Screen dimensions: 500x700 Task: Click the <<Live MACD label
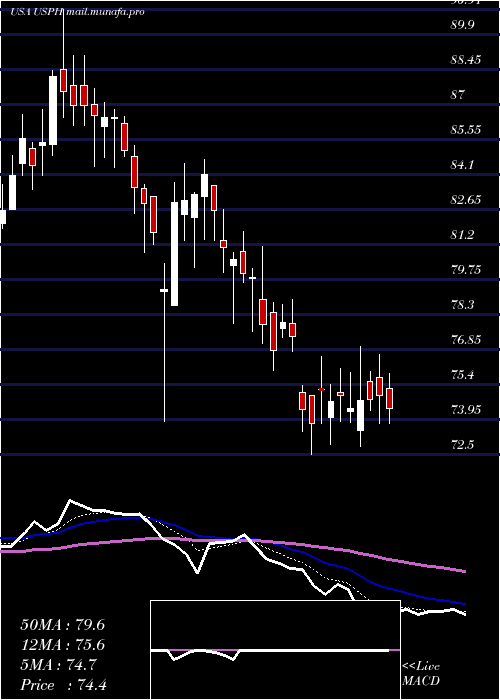point(421,674)
